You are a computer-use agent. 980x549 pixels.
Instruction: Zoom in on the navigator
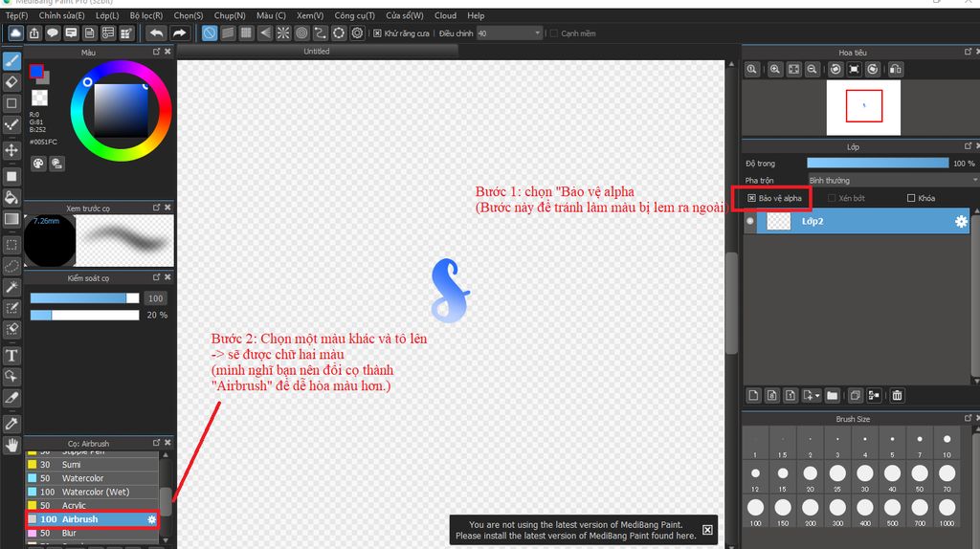tap(775, 69)
